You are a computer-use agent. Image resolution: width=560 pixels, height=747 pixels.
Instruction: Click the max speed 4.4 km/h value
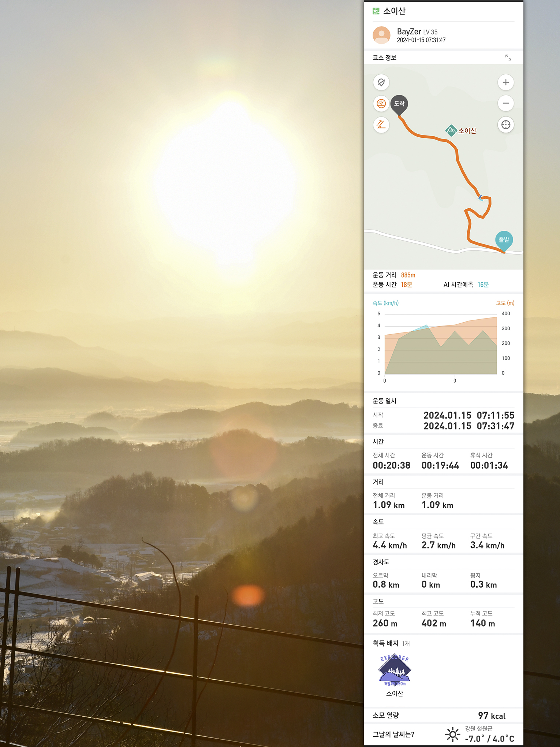[x=390, y=545]
